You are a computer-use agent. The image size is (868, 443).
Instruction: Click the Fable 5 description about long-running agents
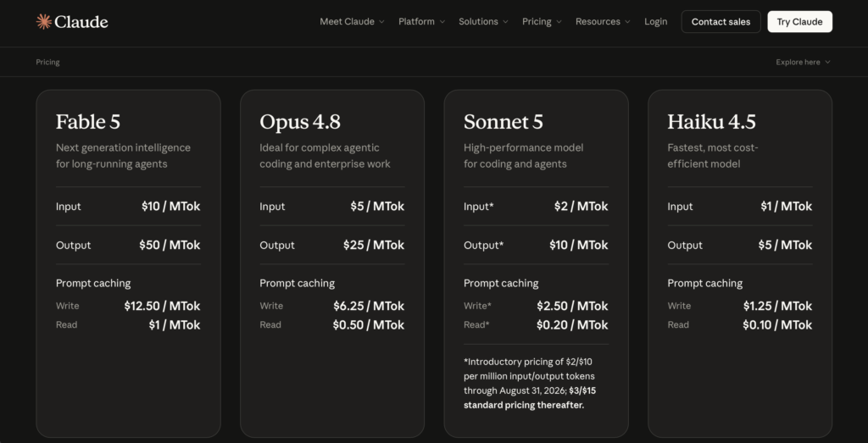pos(123,156)
